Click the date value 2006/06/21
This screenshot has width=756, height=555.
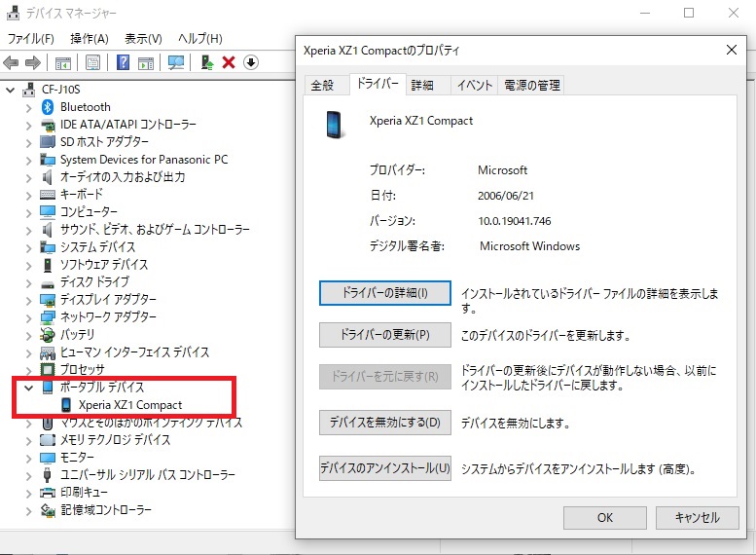click(506, 196)
